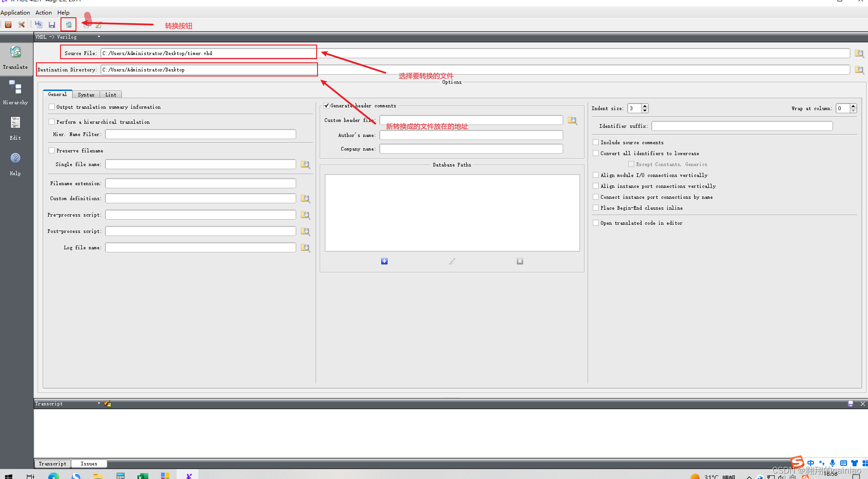Increase the Wrap at column value
This screenshot has height=479, width=868.
(853, 106)
